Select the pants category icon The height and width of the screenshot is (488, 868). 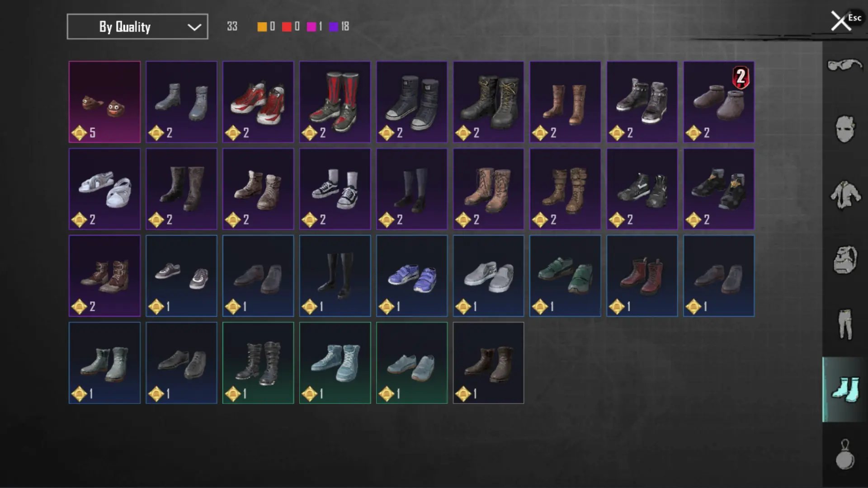(x=844, y=324)
